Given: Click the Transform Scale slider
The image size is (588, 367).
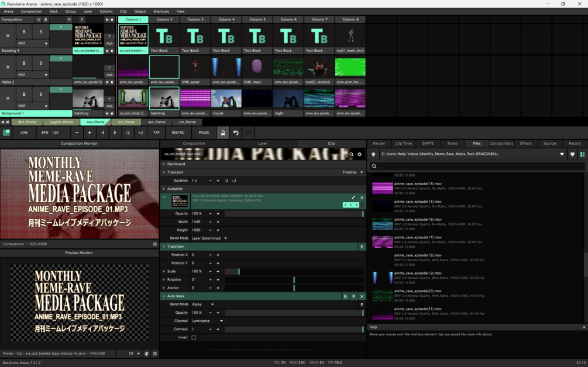Looking at the screenshot, I should [294, 272].
